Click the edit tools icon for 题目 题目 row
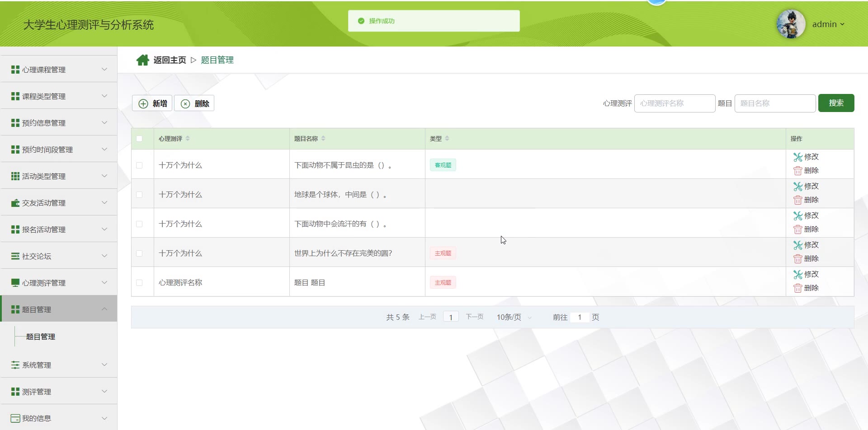The width and height of the screenshot is (868, 430). 798,275
